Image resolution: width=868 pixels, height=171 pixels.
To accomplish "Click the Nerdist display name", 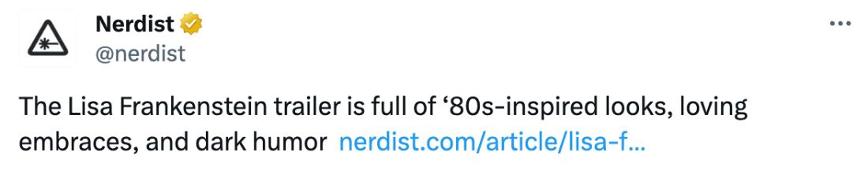I will (x=135, y=24).
